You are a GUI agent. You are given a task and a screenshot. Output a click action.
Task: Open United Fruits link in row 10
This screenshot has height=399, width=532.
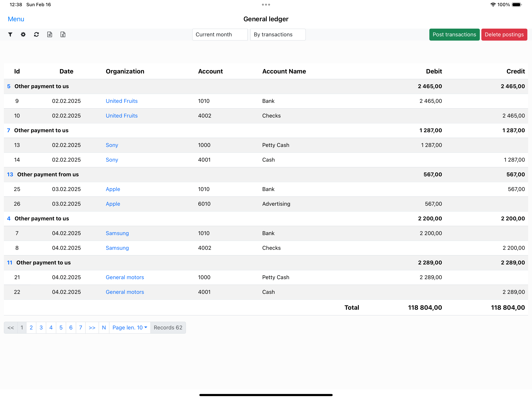[122, 116]
